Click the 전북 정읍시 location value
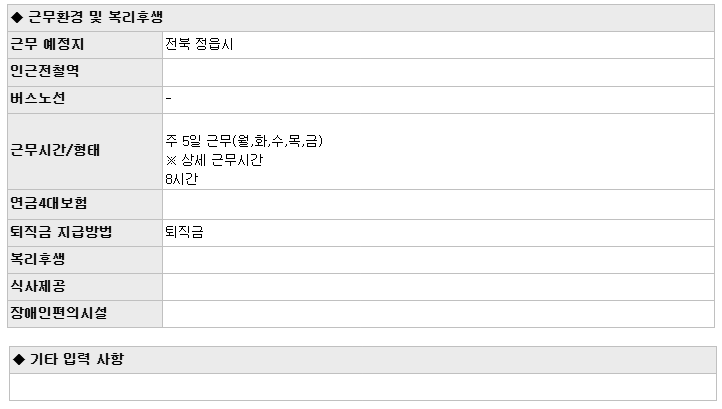This screenshot has height=409, width=722. [x=199, y=44]
